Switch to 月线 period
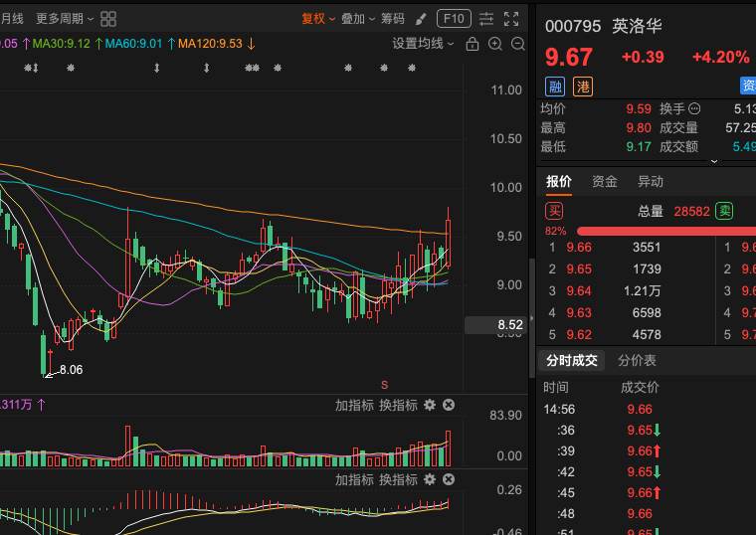Screen dimensions: 756x535 click(x=12, y=19)
